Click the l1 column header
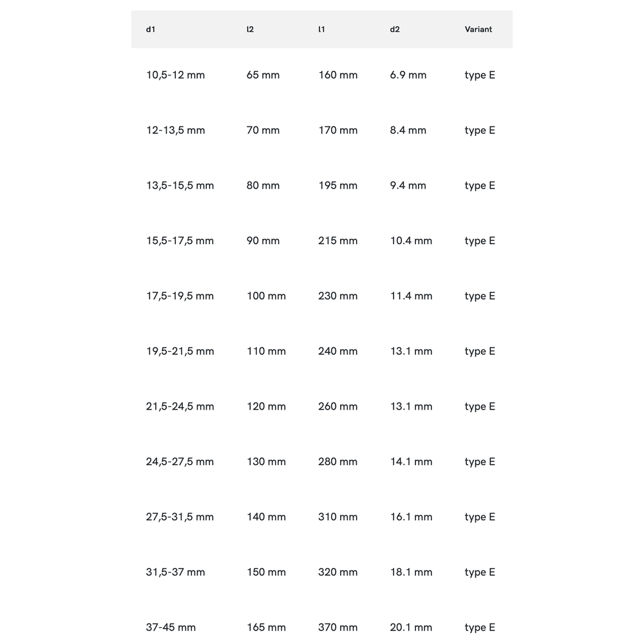The height and width of the screenshot is (644, 644). click(x=321, y=30)
